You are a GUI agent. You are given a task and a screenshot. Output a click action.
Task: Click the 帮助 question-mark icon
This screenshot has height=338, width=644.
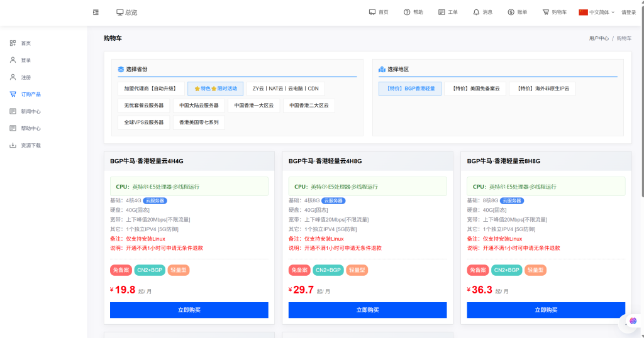point(407,13)
